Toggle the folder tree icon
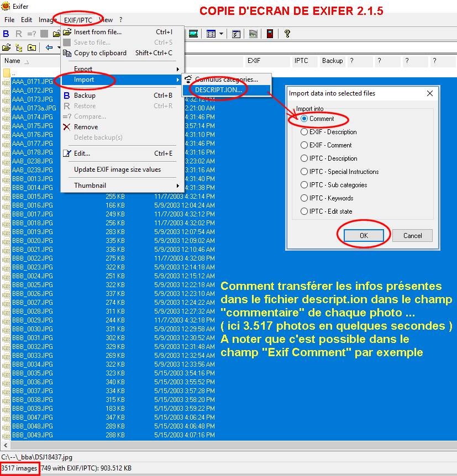Image resolution: width=457 pixels, height=476 pixels. pyautogui.click(x=19, y=47)
